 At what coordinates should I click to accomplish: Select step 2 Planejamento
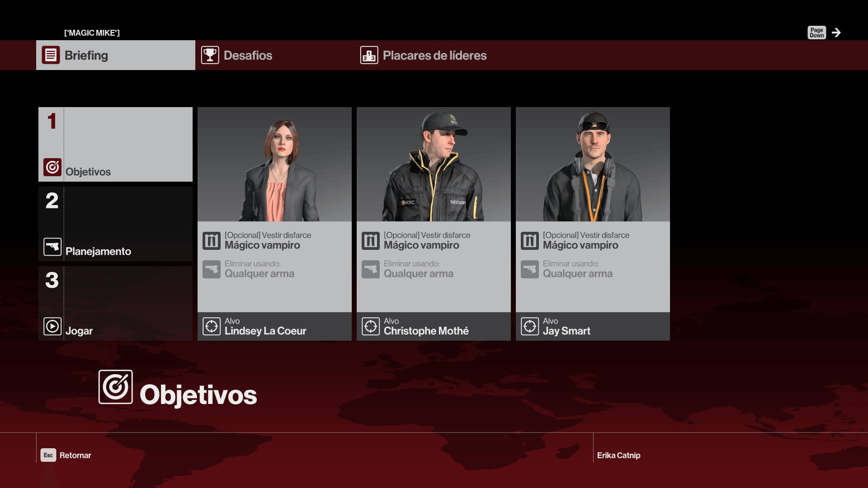tap(115, 224)
